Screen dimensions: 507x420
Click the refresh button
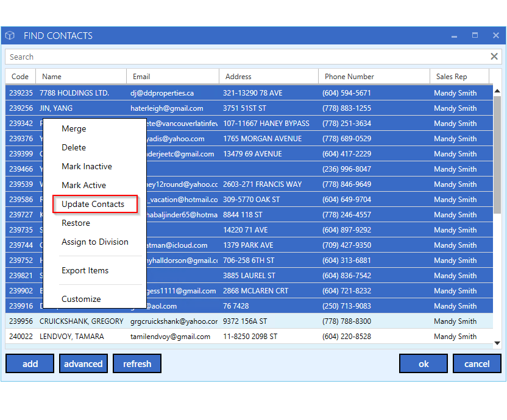[x=136, y=363]
